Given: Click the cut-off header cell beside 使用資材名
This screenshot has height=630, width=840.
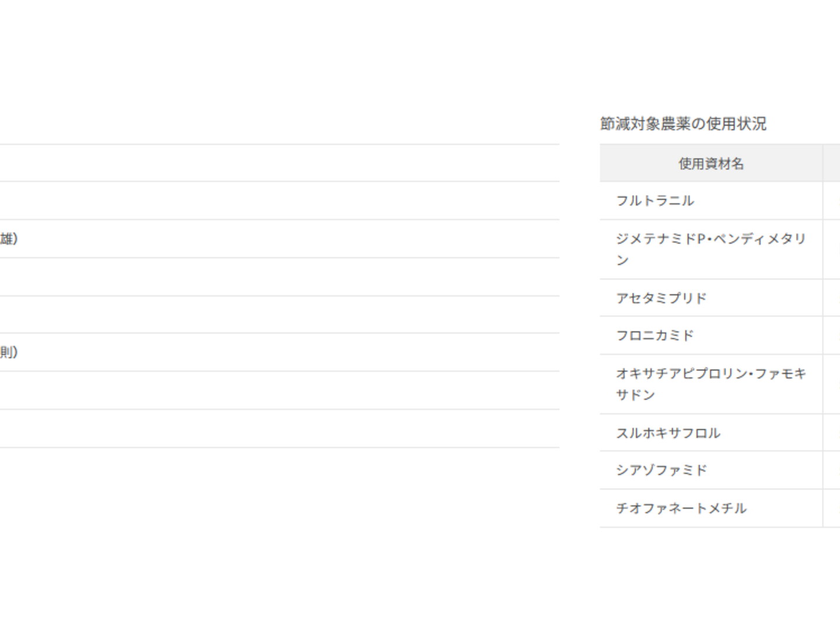Looking at the screenshot, I should point(832,164).
